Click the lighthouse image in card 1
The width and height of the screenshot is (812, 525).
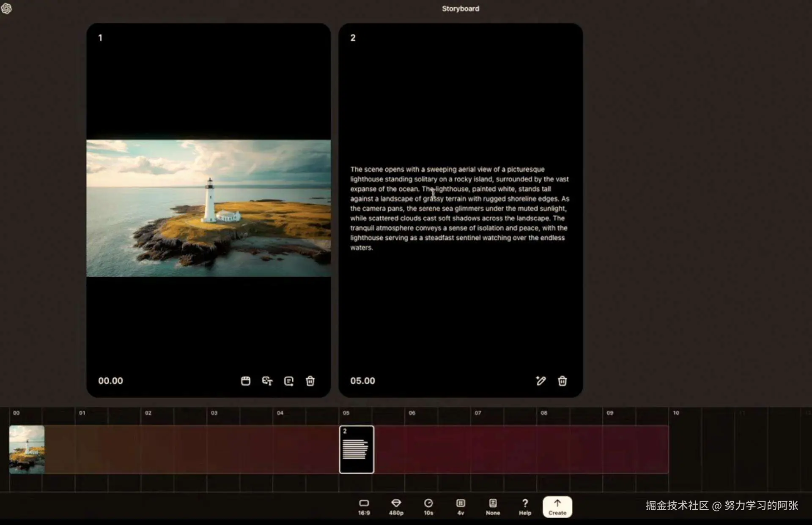[208, 208]
